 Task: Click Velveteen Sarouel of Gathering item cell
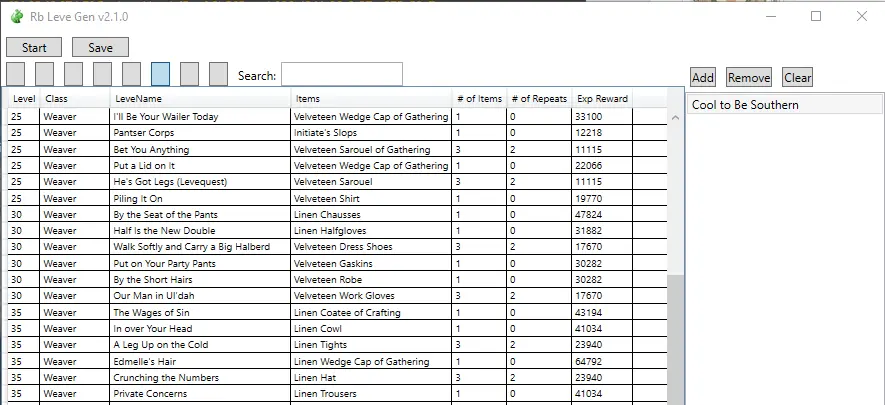[x=371, y=149]
